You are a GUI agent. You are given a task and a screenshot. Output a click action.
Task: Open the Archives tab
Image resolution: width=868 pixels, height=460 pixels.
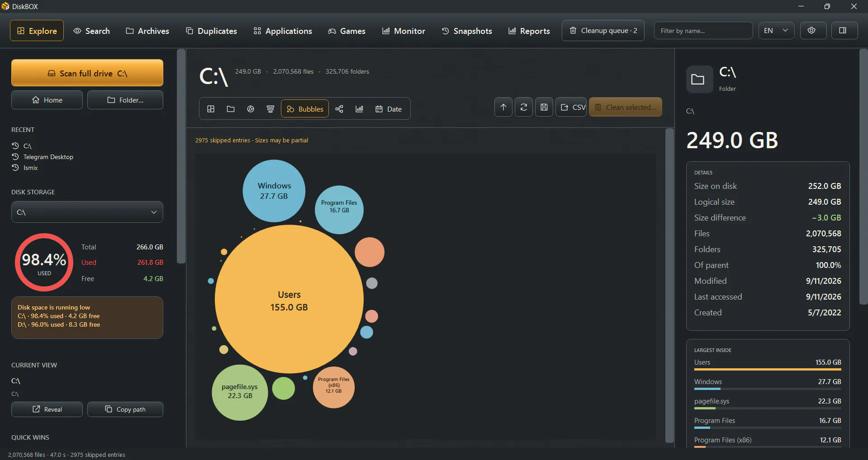pyautogui.click(x=147, y=31)
